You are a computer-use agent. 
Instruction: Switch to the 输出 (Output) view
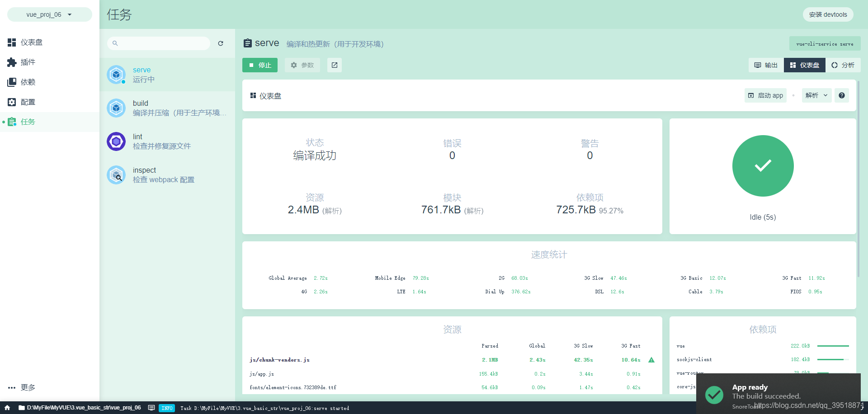point(765,65)
